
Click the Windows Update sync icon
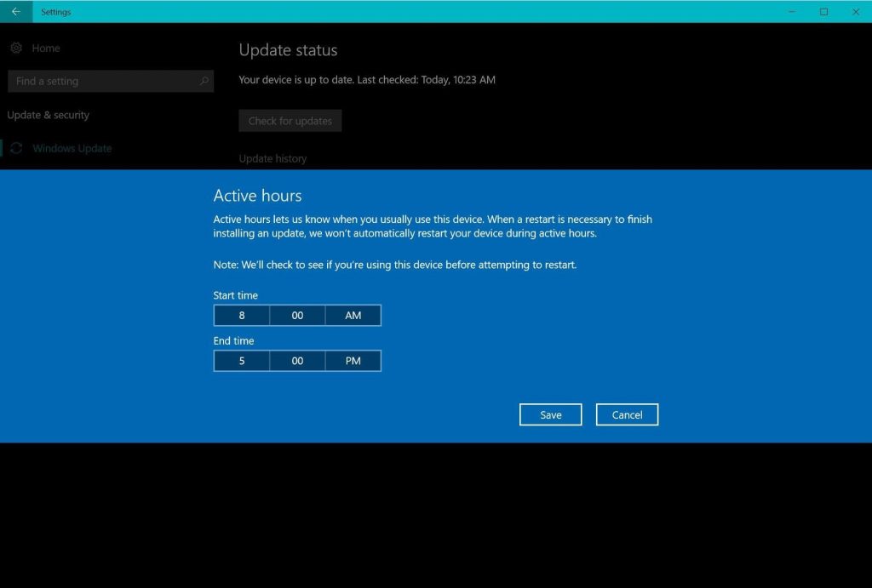[17, 148]
